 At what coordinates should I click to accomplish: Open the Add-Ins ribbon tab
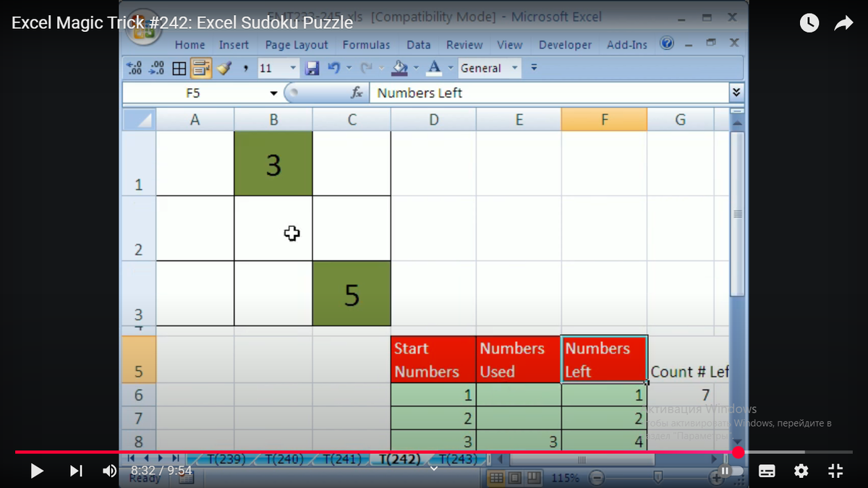pos(627,45)
